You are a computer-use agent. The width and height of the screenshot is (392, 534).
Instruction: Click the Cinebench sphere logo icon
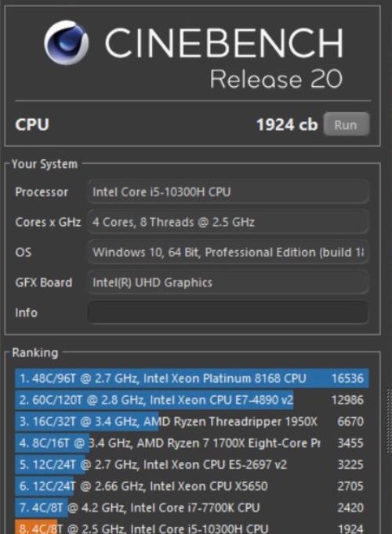pyautogui.click(x=66, y=42)
